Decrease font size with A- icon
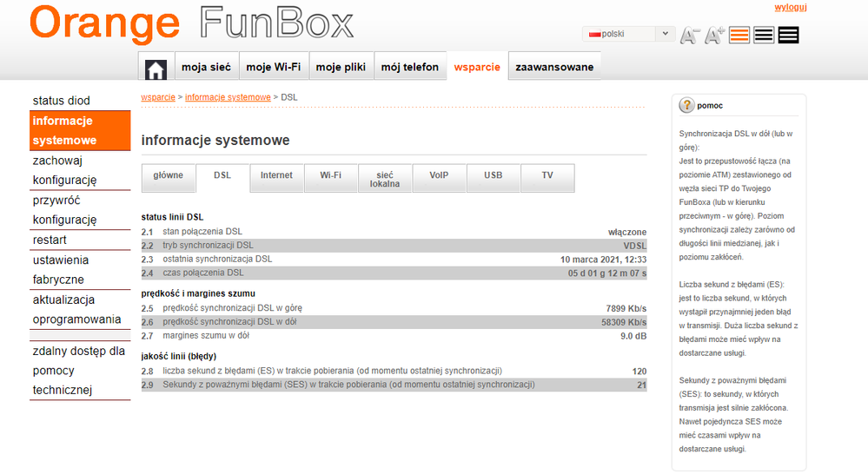Viewport: 868px width, 474px height. [689, 36]
